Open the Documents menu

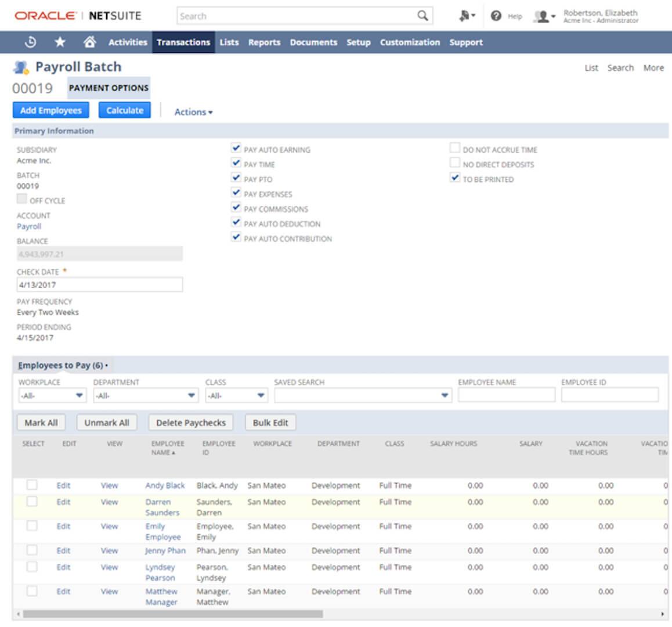click(x=314, y=42)
